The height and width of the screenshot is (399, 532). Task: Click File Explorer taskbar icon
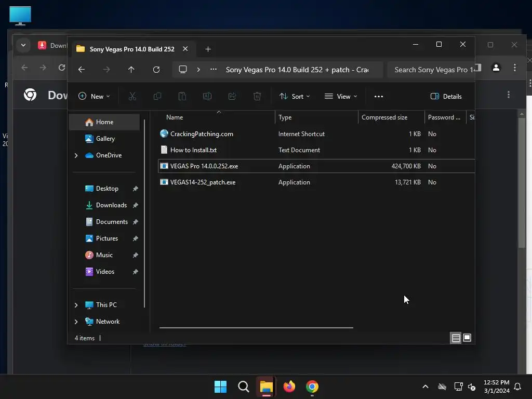267,387
